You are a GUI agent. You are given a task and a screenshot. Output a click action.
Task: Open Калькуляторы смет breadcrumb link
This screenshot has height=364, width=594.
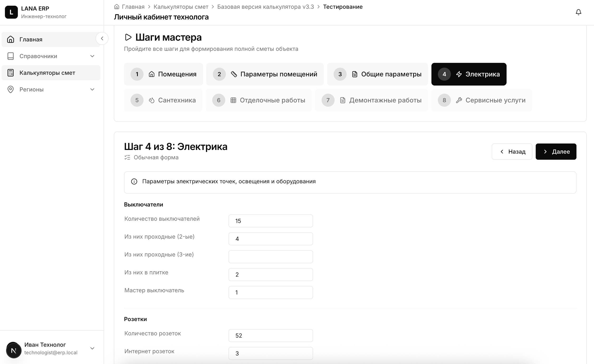point(181,7)
